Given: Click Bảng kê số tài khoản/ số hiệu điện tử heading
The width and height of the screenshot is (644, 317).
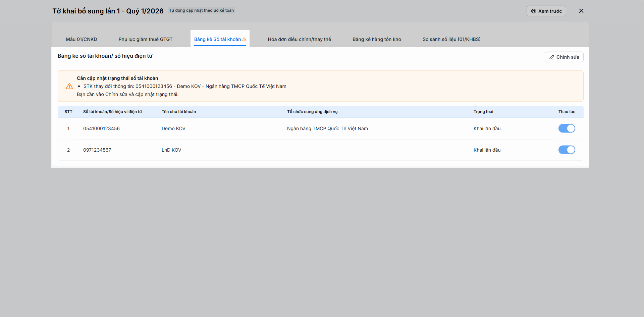Looking at the screenshot, I should click(x=105, y=56).
